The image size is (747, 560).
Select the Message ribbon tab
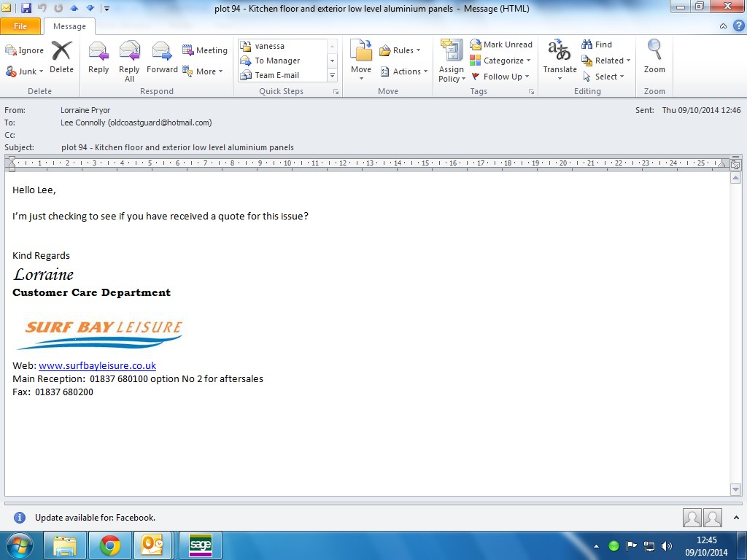(x=69, y=26)
